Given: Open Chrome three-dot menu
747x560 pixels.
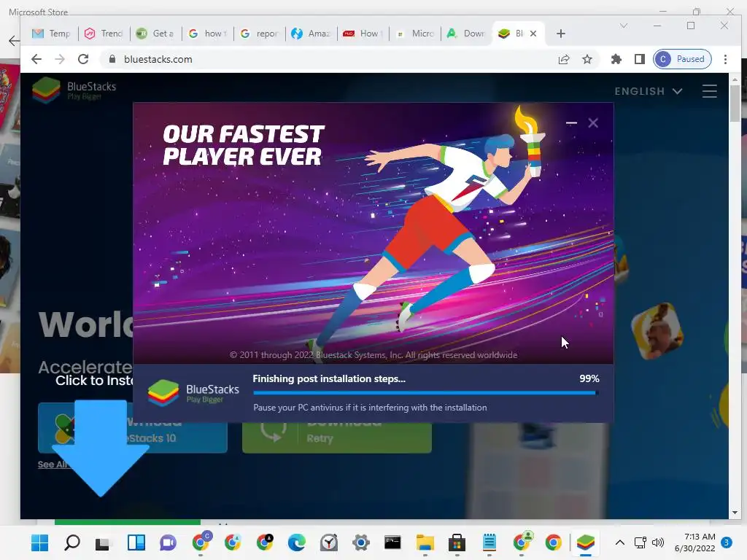Looking at the screenshot, I should coord(725,59).
